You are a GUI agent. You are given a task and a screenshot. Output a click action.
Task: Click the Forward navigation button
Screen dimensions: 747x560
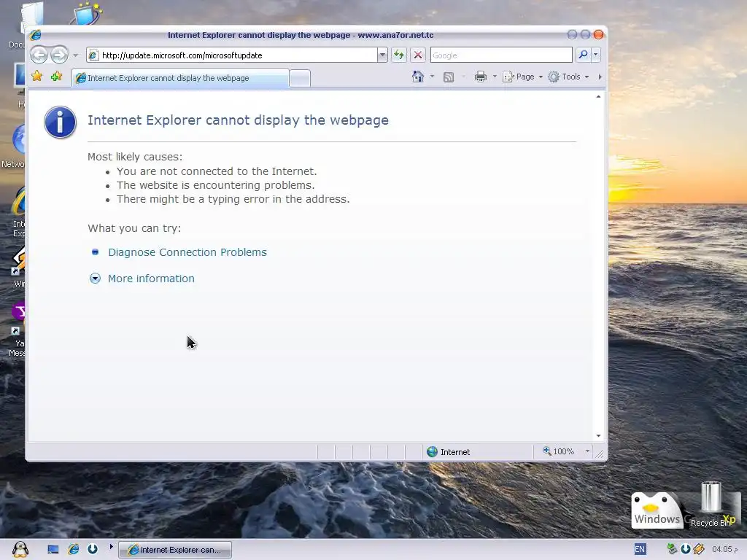pyautogui.click(x=60, y=55)
